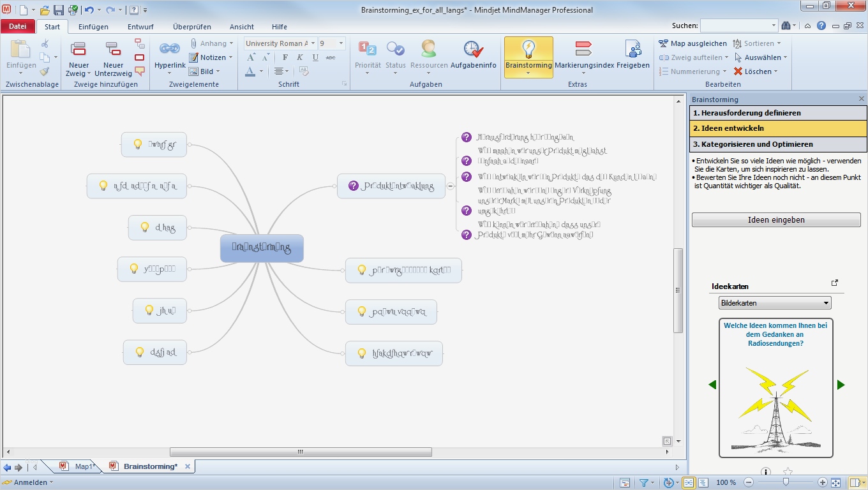Toggle map view in status bar
Viewport: 868px width, 490px height.
[x=689, y=483]
